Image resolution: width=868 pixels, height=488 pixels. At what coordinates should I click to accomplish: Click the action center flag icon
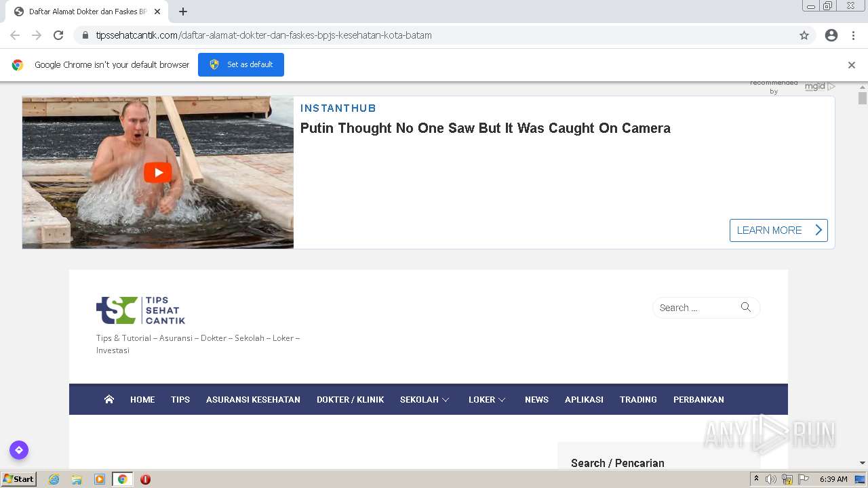804,479
